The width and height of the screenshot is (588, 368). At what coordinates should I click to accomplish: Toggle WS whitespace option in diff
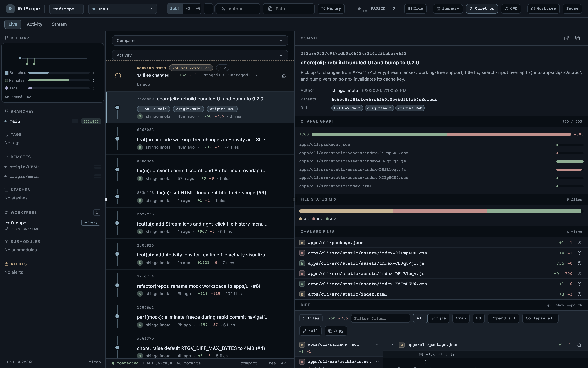pos(478,318)
